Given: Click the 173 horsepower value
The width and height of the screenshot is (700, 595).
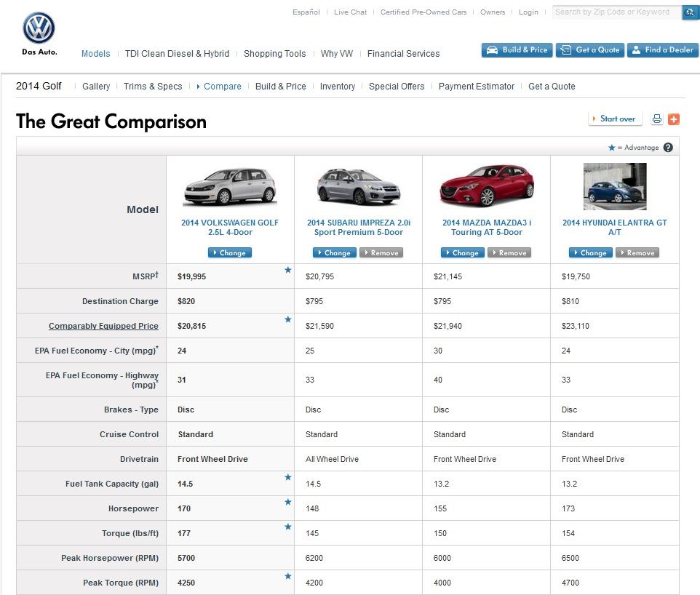Looking at the screenshot, I should click(x=568, y=508).
